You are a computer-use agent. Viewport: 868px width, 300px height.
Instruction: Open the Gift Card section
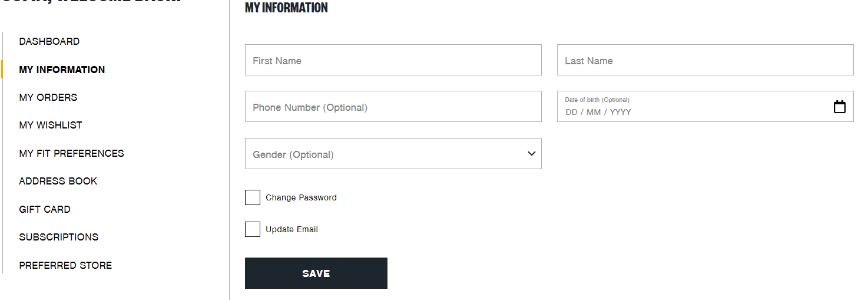pyautogui.click(x=45, y=209)
